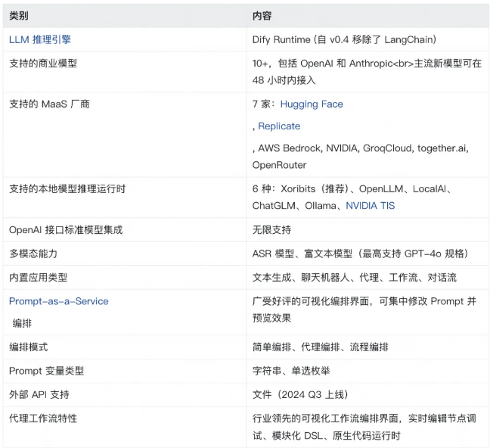This screenshot has width=490, height=448.
Task: Click the Prompt 变量类型 cell
Action: pyautogui.click(x=125, y=371)
